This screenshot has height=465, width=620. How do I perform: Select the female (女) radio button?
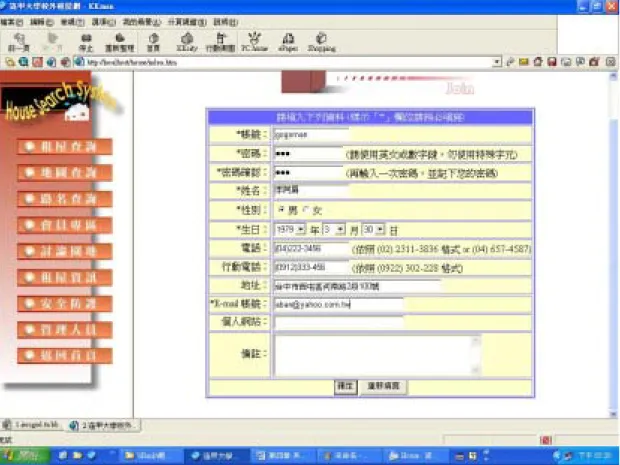[x=306, y=209]
